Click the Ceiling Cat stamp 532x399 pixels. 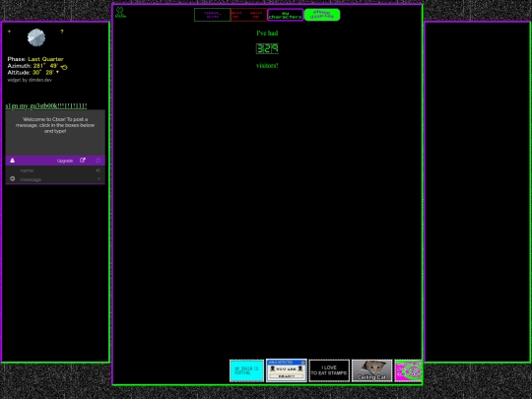click(371, 370)
